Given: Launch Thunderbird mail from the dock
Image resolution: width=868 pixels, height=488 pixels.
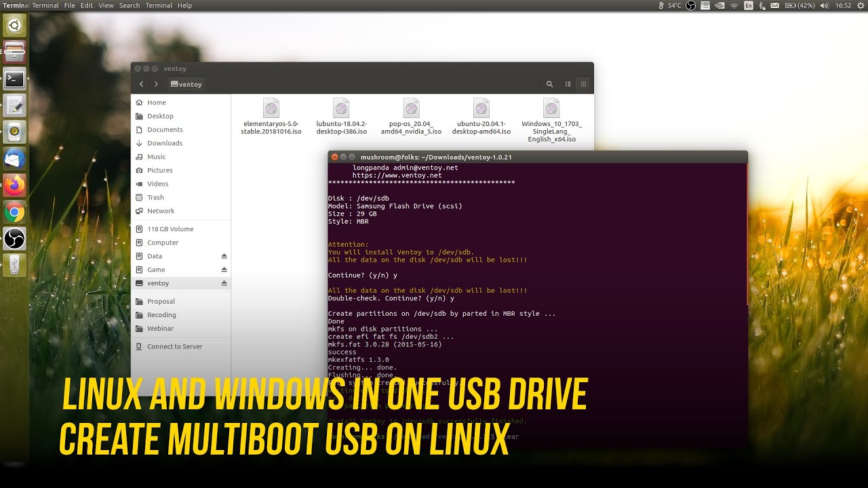Looking at the screenshot, I should (14, 158).
